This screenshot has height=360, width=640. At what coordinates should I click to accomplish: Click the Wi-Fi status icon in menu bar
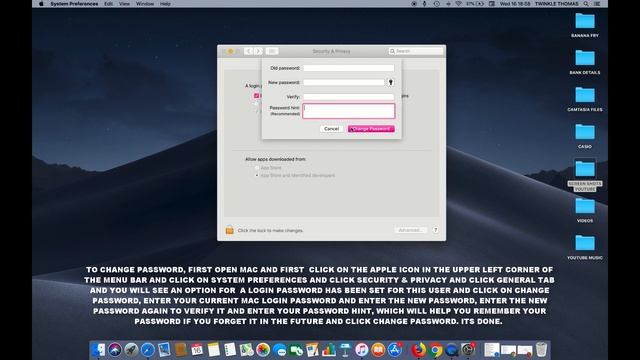coord(458,4)
